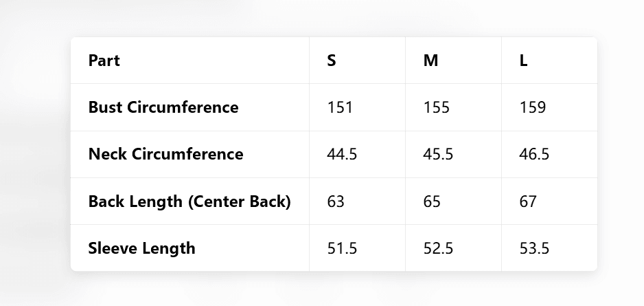
Task: Select the bust value 155 cell
Action: 437,107
